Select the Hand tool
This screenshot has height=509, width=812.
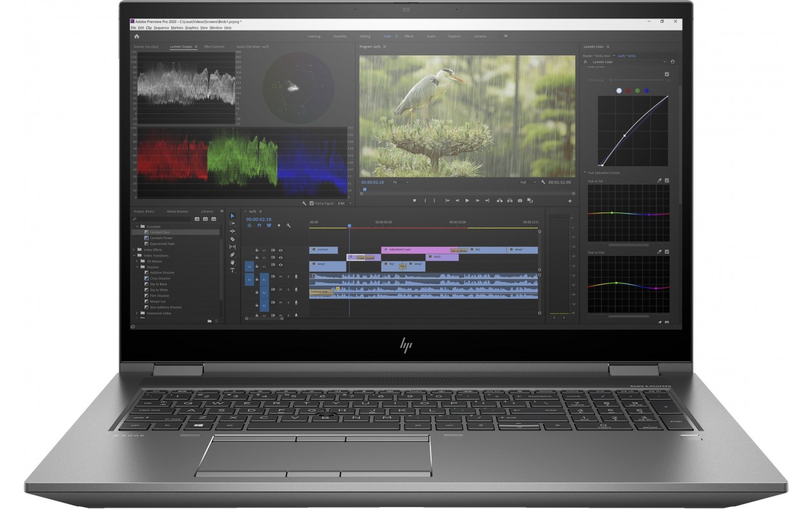[232, 262]
